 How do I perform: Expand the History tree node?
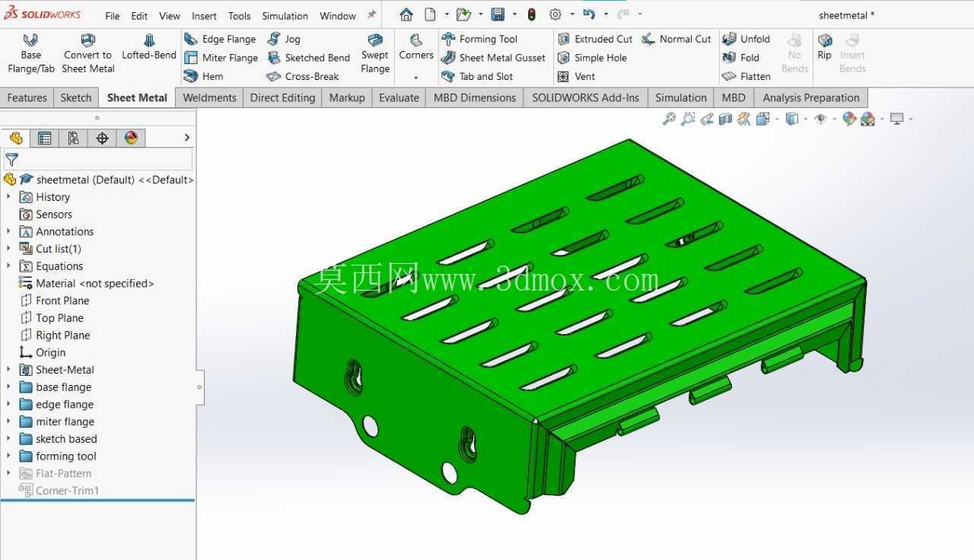click(8, 196)
